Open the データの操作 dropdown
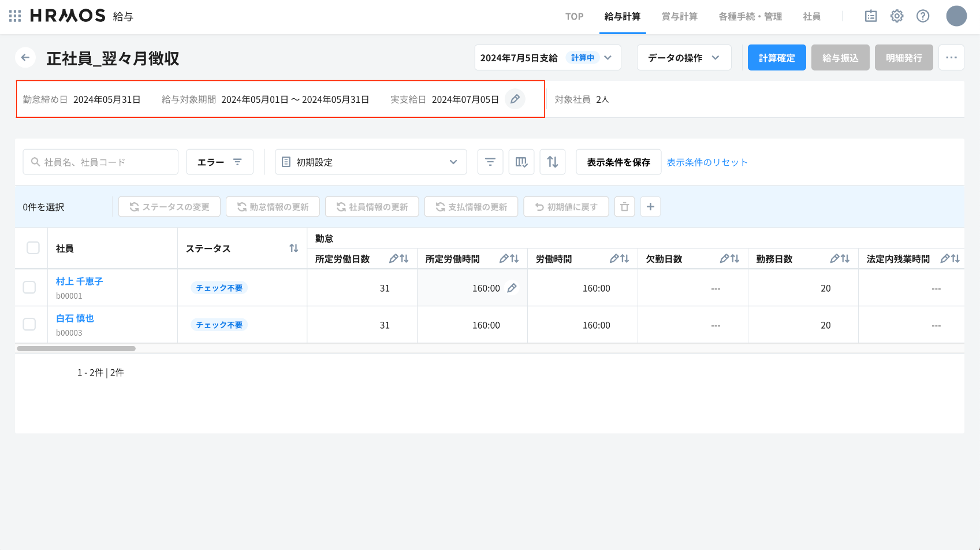 pos(684,58)
